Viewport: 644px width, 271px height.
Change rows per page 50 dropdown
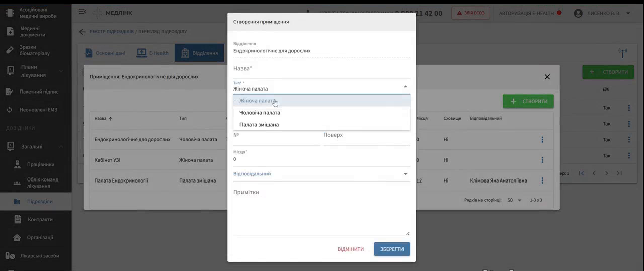[514, 200]
